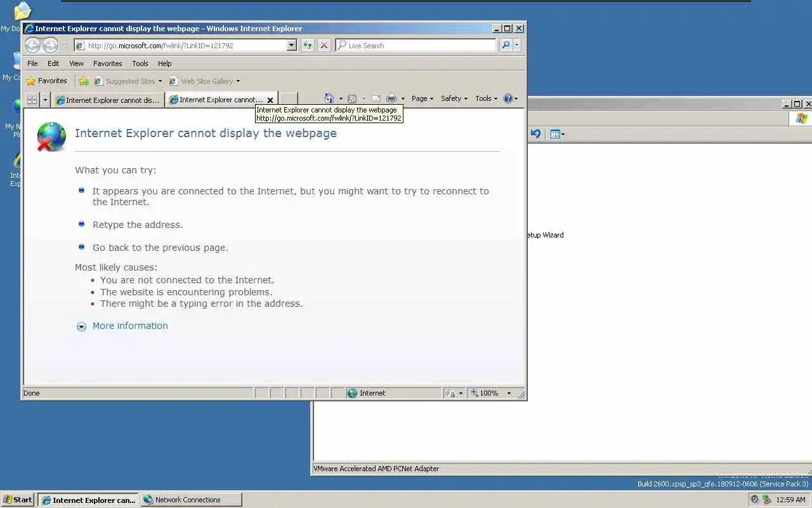This screenshot has height=508, width=812.
Task: Close the active tab with X
Action: [270, 100]
